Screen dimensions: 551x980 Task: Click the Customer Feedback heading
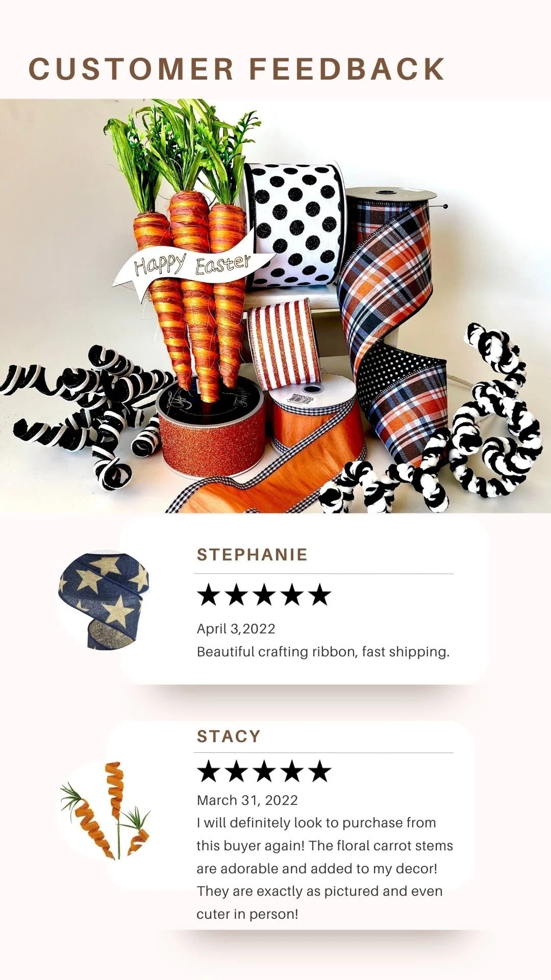[237, 69]
